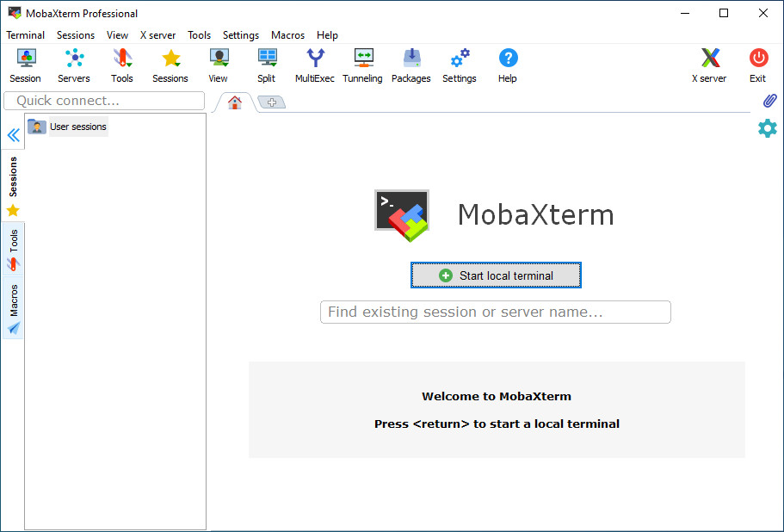
Task: Open the Tunneling manager icon
Action: (362, 65)
